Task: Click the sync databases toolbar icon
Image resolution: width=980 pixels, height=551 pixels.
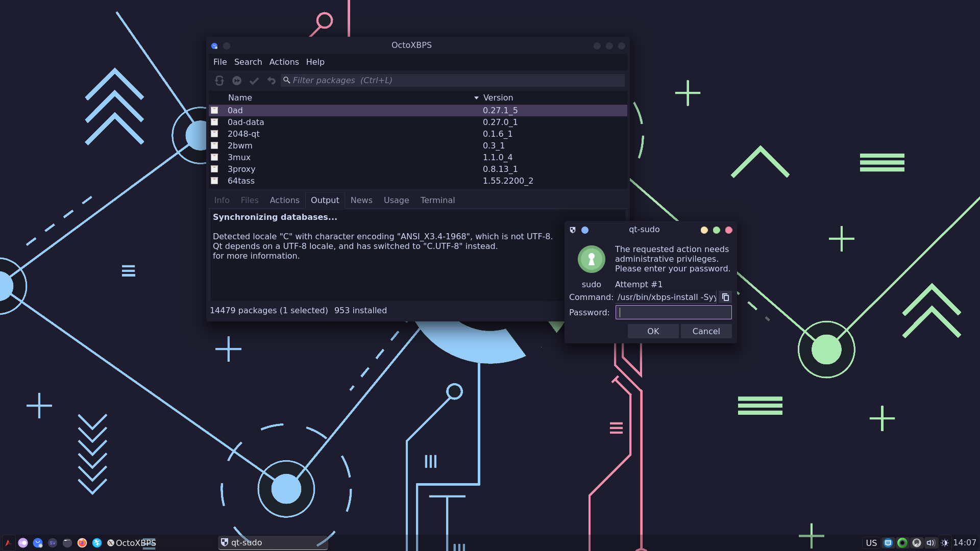Action: (219, 81)
